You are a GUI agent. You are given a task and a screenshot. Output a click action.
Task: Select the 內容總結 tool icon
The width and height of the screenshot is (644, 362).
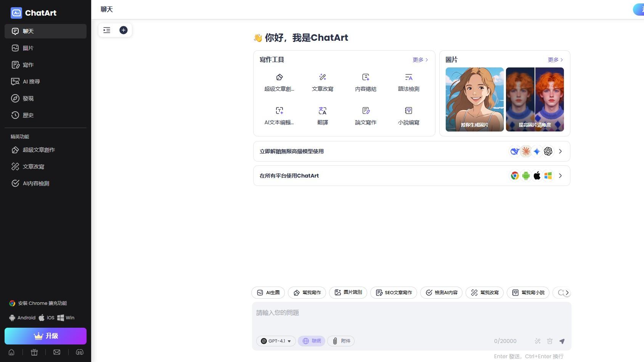(x=366, y=77)
